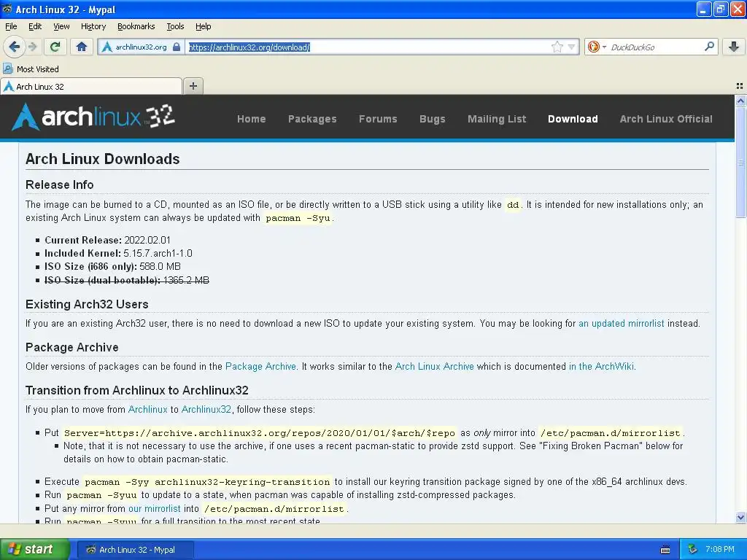Click the vertical scrollbar thumb
The image size is (747, 560).
point(740,162)
